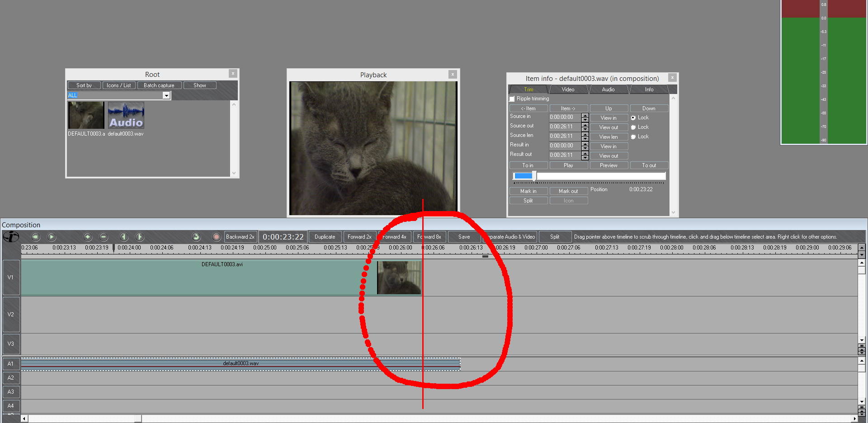Click Batch capture in Root window

159,85
